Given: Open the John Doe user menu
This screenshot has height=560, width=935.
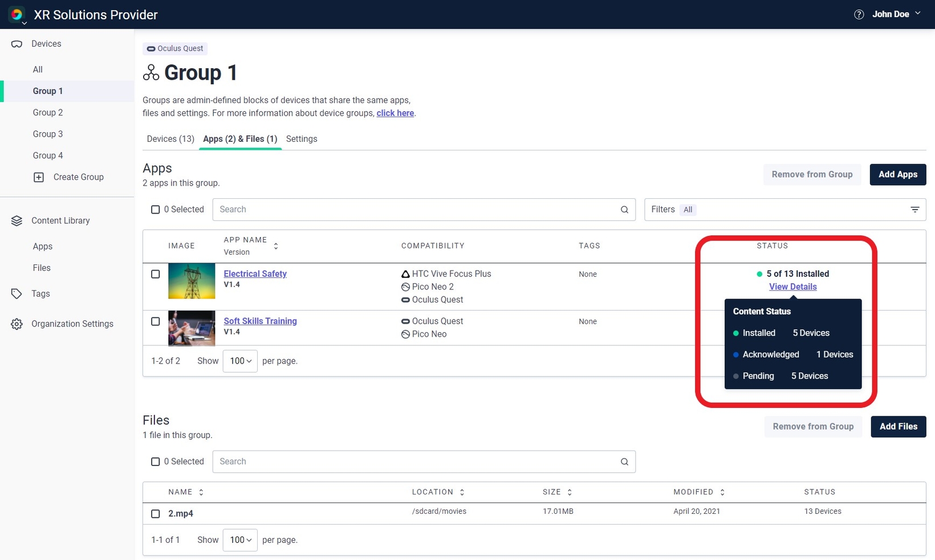Looking at the screenshot, I should click(896, 14).
